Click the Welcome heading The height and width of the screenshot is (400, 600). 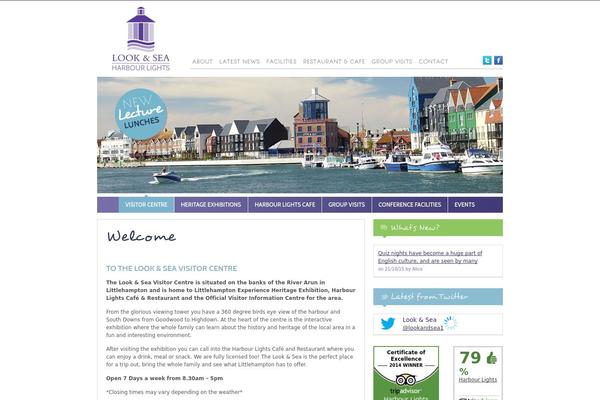pos(142,236)
